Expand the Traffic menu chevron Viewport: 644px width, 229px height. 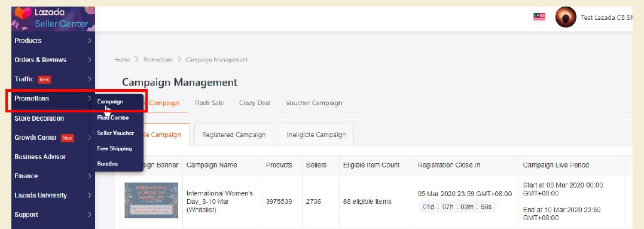pyautogui.click(x=90, y=79)
